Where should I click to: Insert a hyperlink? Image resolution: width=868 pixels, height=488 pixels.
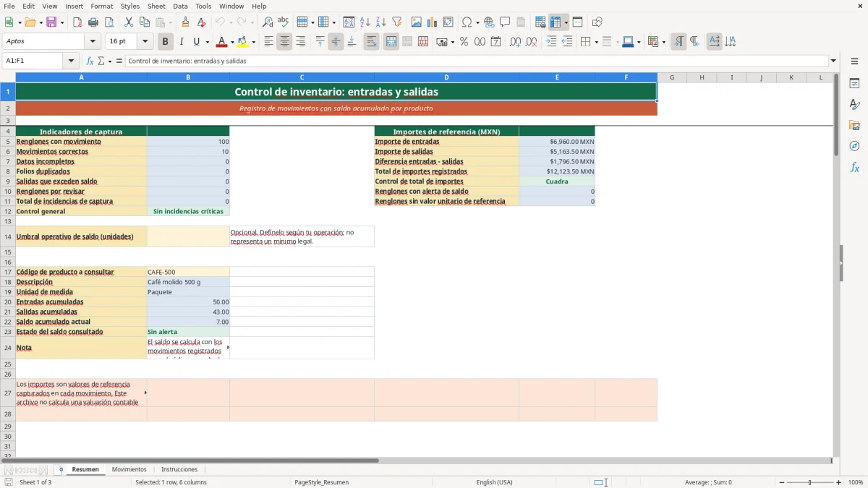489,22
